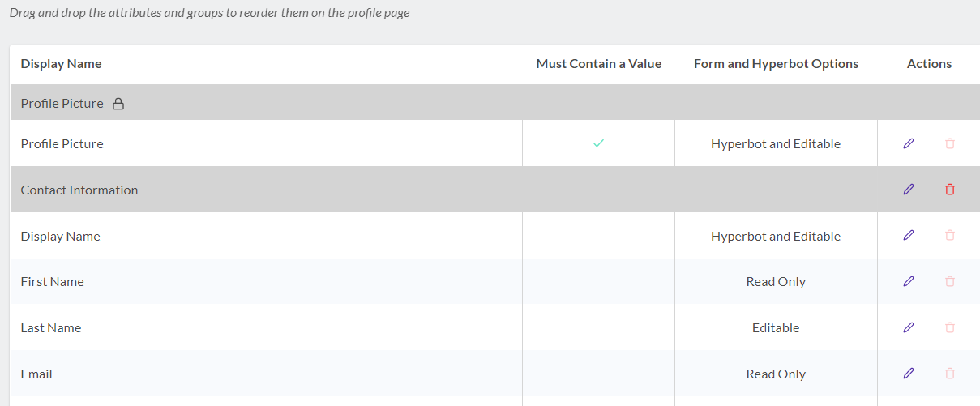Delete the Contact Information group
Image resolution: width=980 pixels, height=406 pixels.
point(950,190)
